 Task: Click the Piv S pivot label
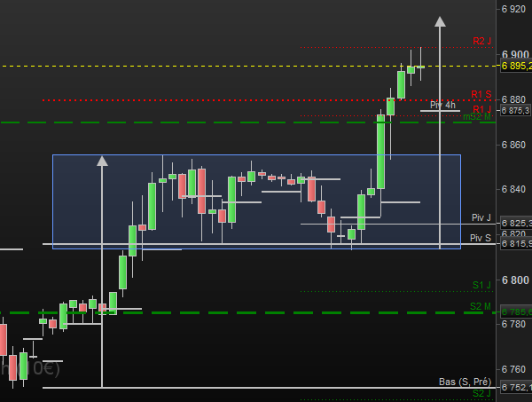(x=481, y=238)
